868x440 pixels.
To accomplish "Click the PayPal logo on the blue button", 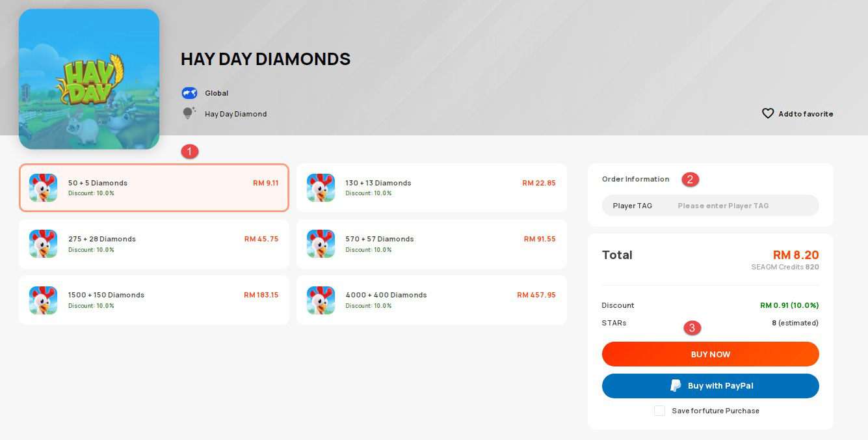I will (676, 386).
